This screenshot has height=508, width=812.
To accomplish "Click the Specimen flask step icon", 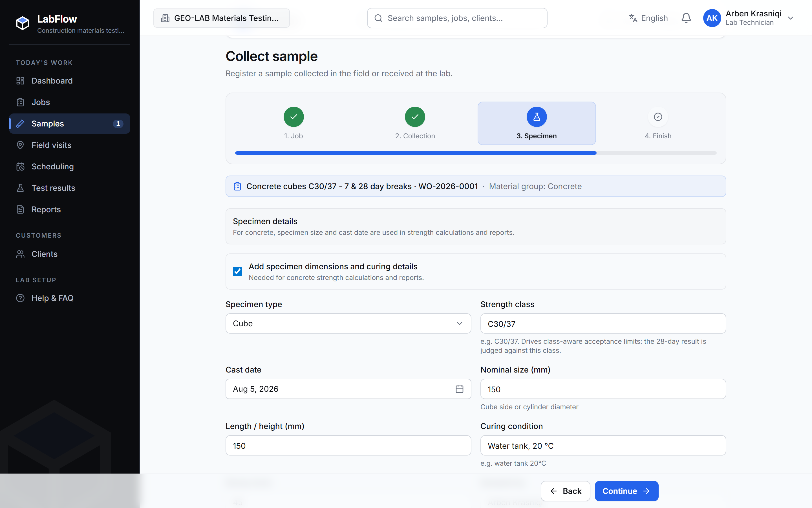I will click(x=537, y=117).
